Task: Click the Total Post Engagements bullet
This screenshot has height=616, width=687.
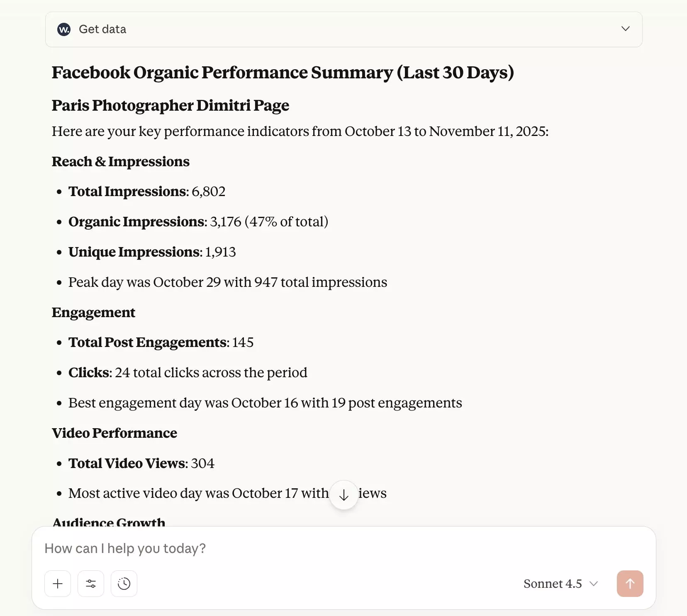Action: (x=161, y=342)
